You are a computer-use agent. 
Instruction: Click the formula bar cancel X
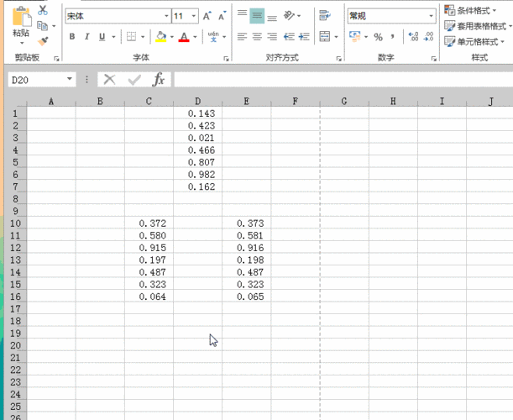pyautogui.click(x=110, y=79)
